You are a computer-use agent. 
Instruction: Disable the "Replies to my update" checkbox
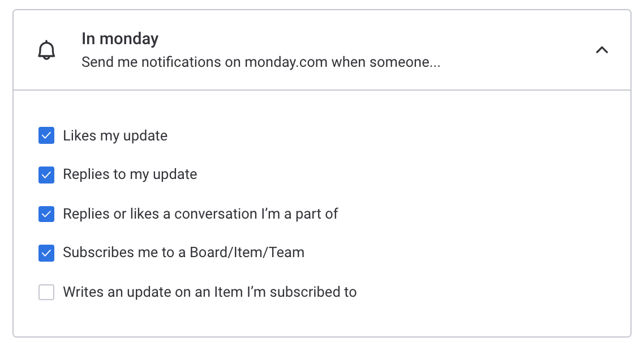[46, 175]
